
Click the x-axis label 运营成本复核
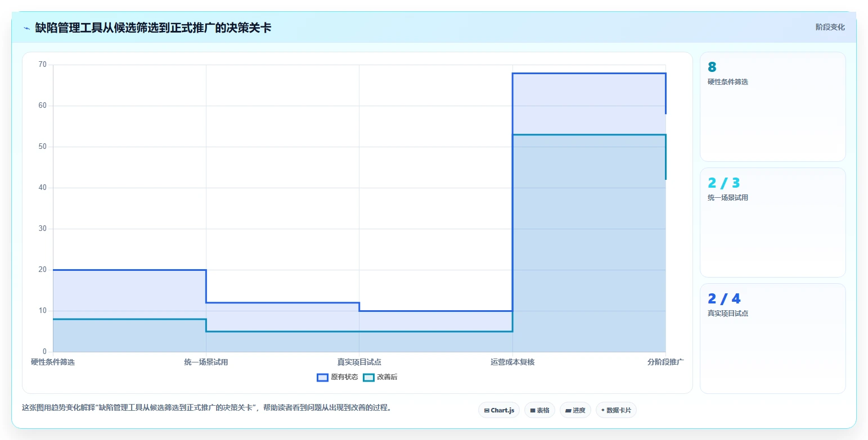[x=512, y=362]
